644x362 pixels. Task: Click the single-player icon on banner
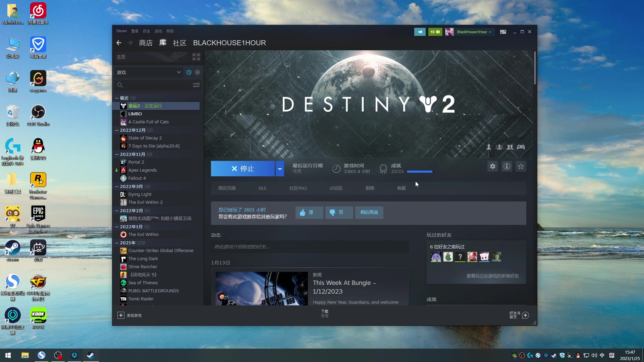(489, 147)
